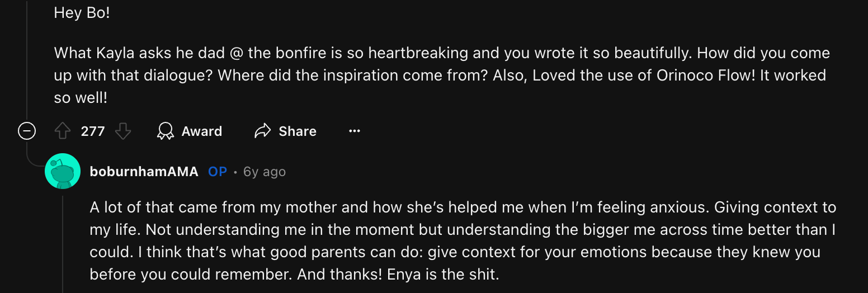Viewport: 868px width, 293px height.
Task: Click the vertical thread line under boburnhamAMA's avatar
Action: pyautogui.click(x=63, y=240)
